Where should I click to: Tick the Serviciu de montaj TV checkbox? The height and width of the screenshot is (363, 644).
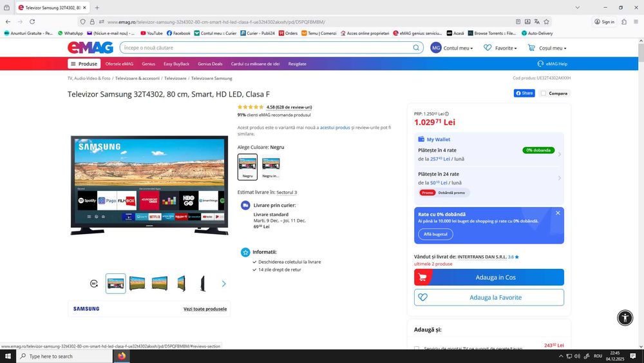click(x=417, y=348)
